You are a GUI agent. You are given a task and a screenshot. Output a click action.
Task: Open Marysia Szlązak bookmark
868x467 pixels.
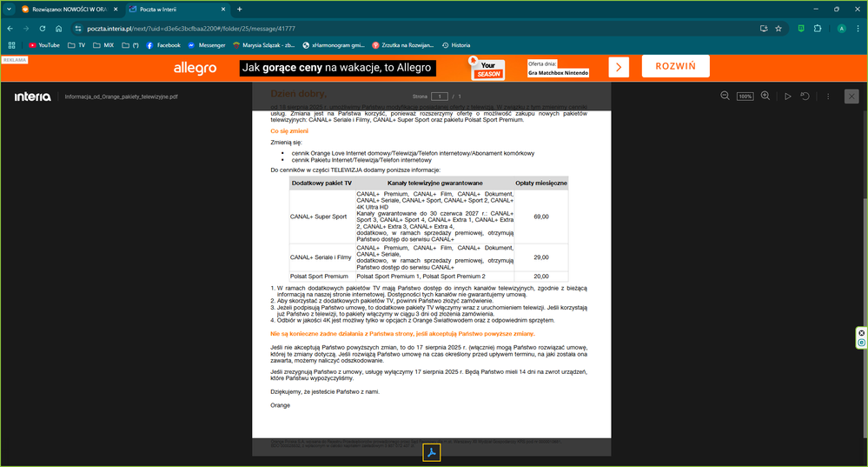[x=263, y=45]
